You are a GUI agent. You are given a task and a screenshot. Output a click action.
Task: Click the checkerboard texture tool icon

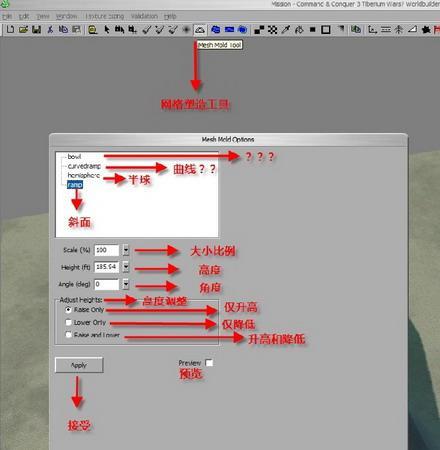pyautogui.click(x=273, y=30)
